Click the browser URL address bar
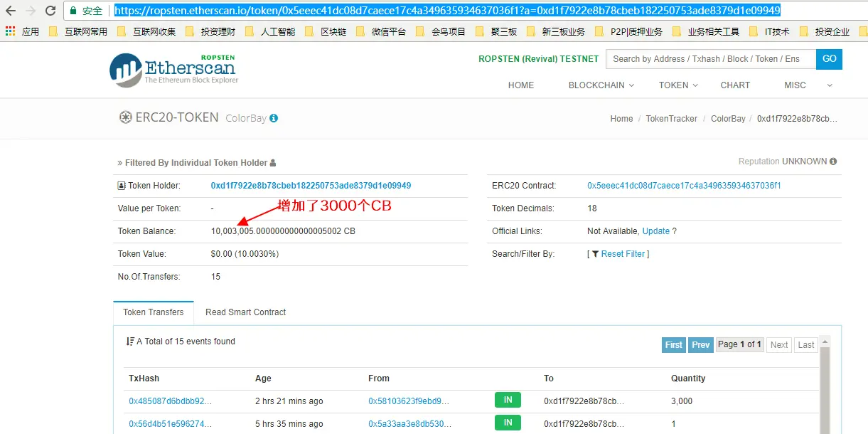 [446, 11]
